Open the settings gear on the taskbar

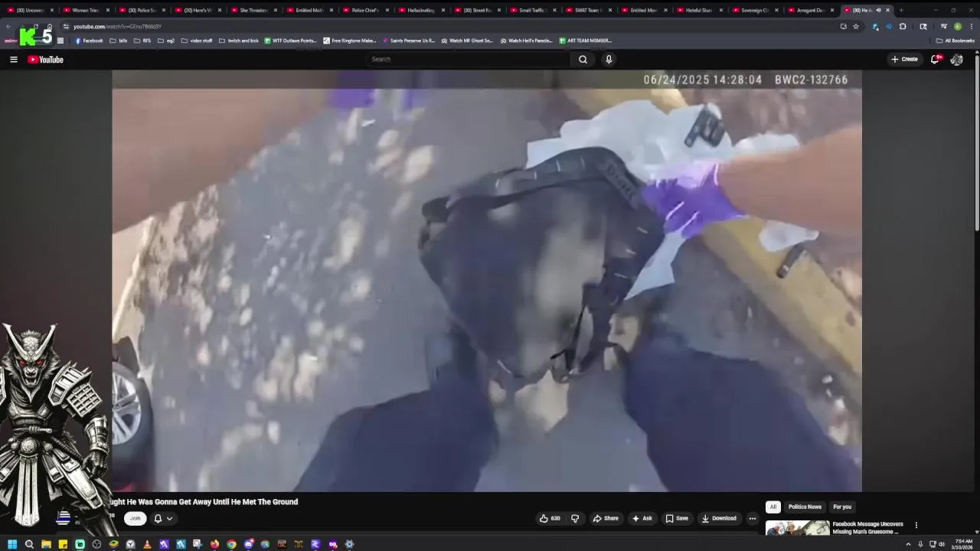pos(349,544)
